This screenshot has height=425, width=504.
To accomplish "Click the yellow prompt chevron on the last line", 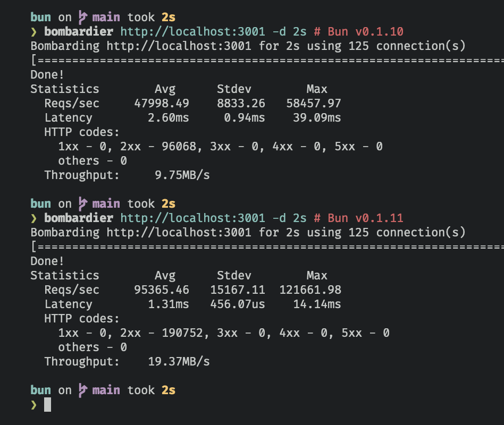I will pos(34,405).
